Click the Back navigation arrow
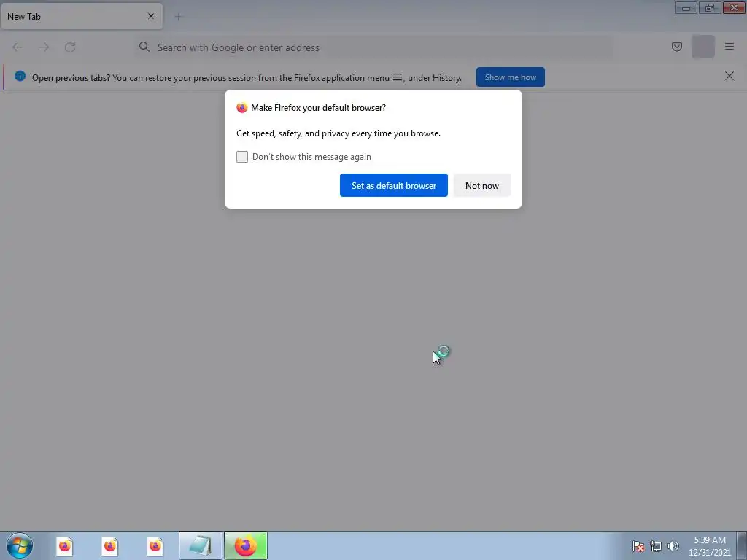Viewport: 747px width, 560px height. [18, 47]
